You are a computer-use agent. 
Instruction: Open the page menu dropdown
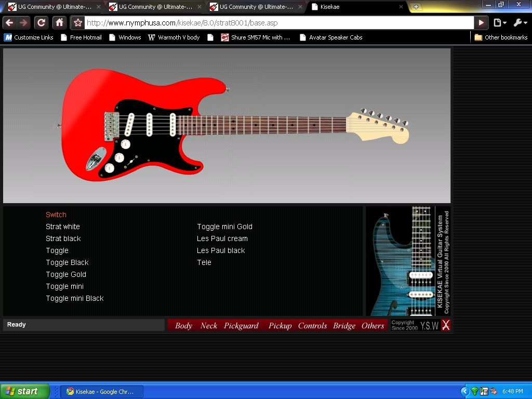tap(499, 23)
